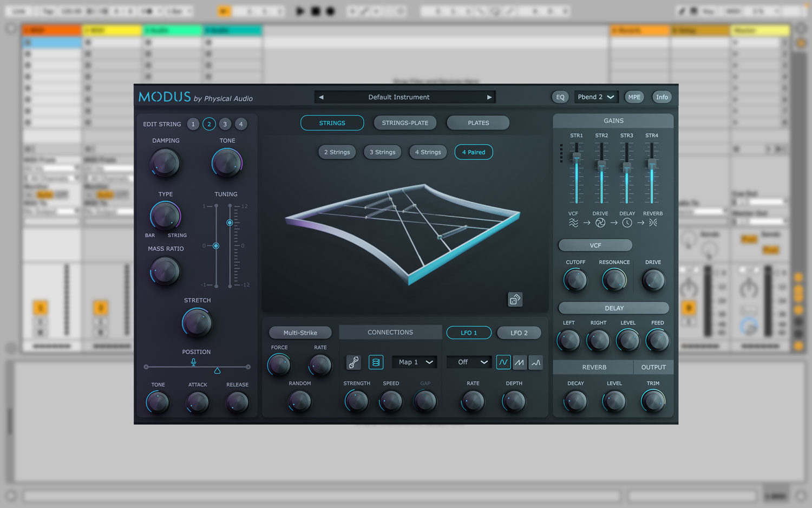The width and height of the screenshot is (812, 508).
Task: Open the Default Instrument preset name
Action: (399, 97)
